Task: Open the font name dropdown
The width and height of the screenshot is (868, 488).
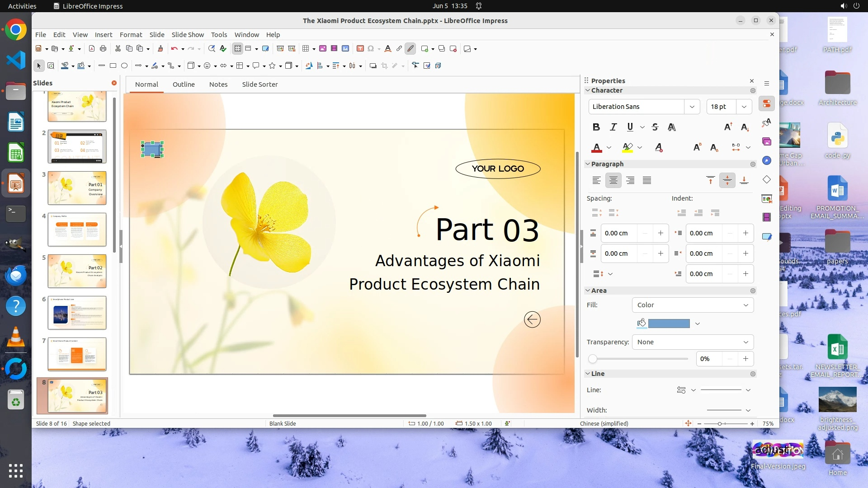Action: click(692, 107)
